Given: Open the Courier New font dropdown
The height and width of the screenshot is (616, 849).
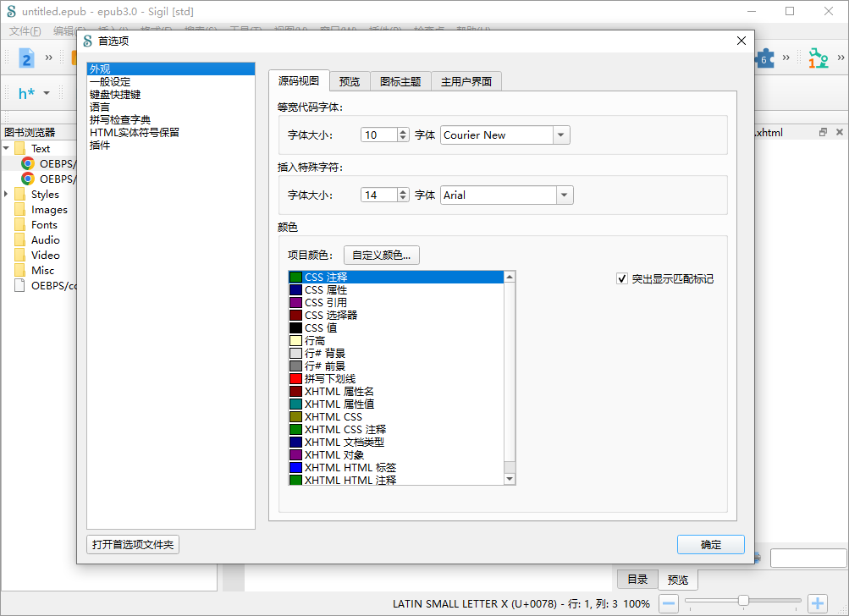Looking at the screenshot, I should point(560,135).
